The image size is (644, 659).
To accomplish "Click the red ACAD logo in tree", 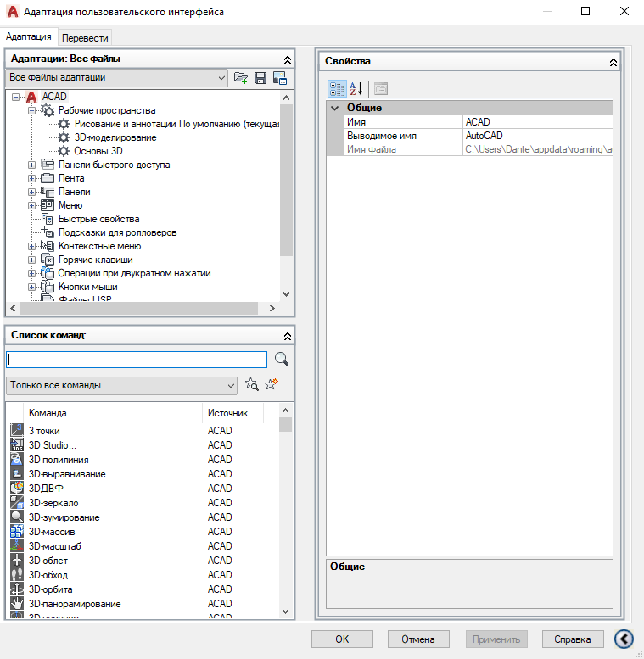I will 31,97.
